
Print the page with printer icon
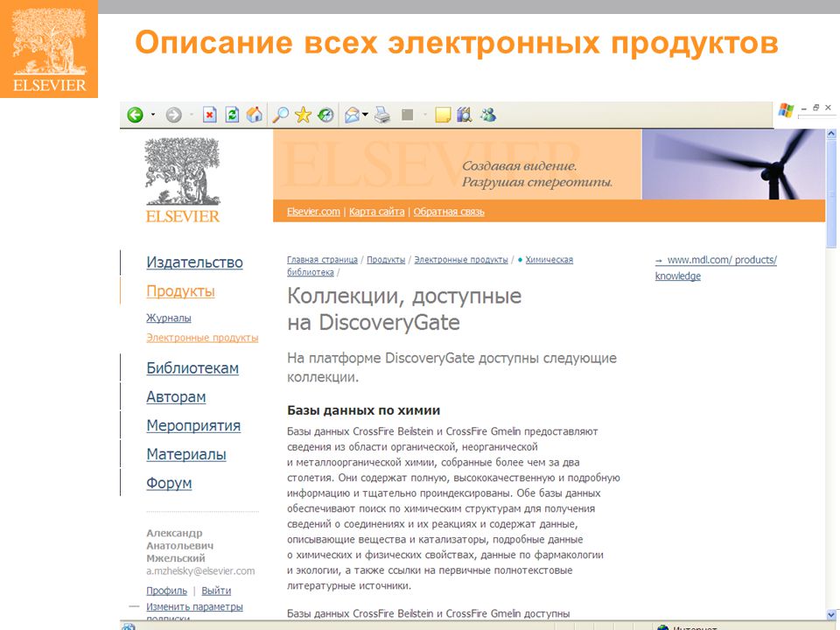point(382,115)
